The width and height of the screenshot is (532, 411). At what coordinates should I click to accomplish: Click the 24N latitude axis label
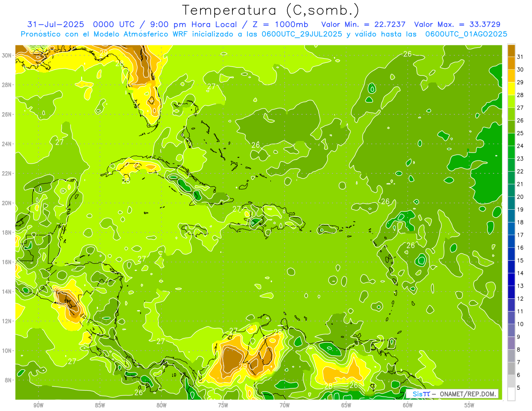[8, 144]
